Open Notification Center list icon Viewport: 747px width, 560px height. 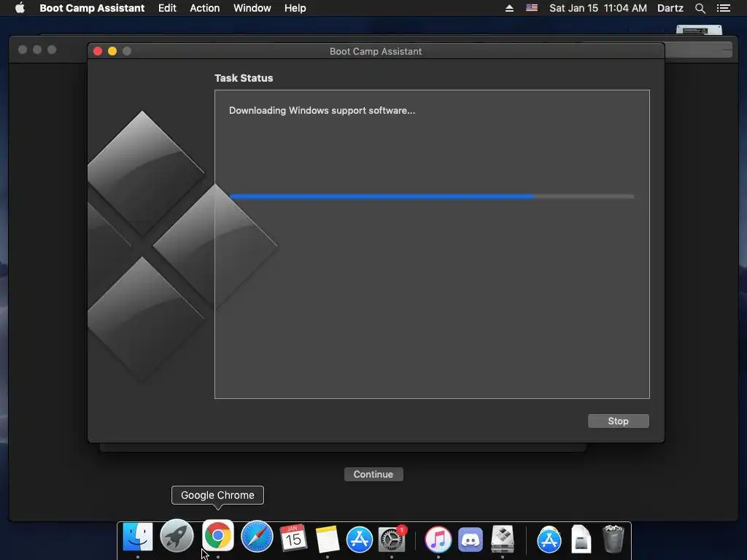click(x=723, y=8)
